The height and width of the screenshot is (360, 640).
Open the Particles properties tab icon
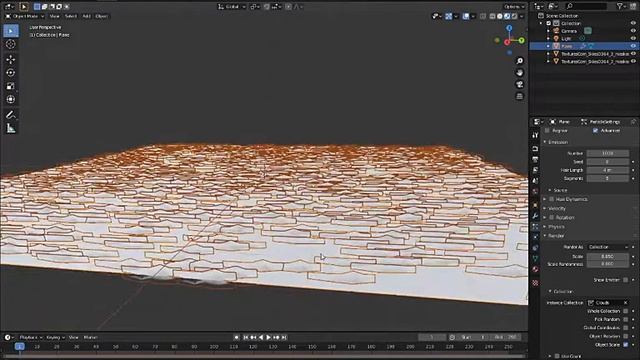535,227
